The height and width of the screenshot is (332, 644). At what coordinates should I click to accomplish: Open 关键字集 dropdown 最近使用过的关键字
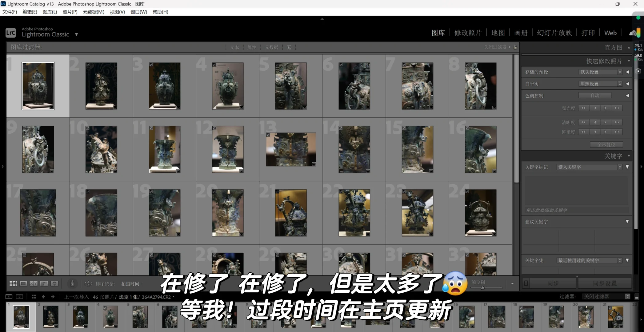point(590,260)
